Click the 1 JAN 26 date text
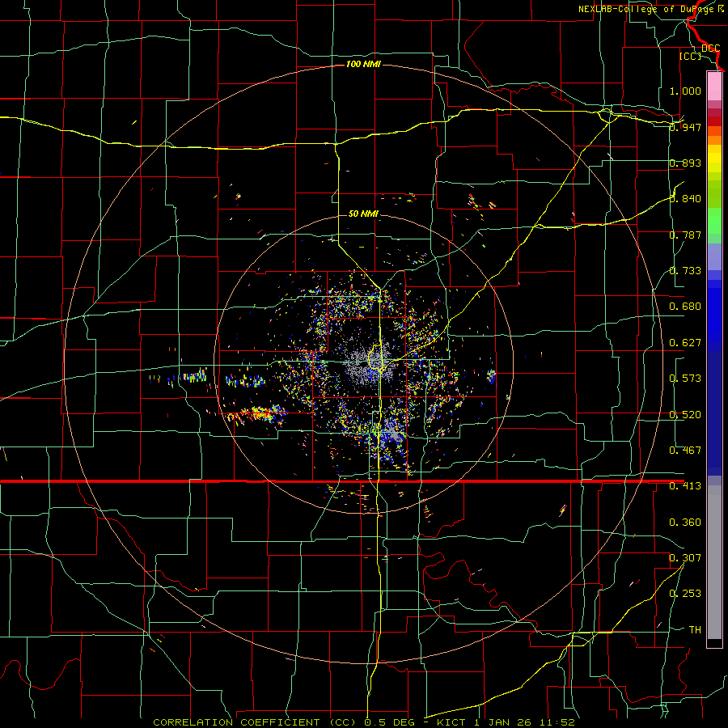 pyautogui.click(x=503, y=722)
